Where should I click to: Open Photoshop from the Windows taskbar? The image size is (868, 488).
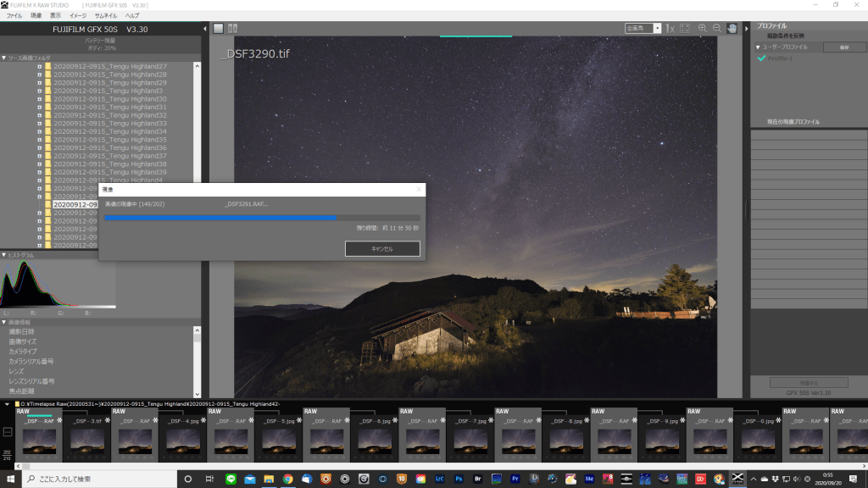[458, 479]
